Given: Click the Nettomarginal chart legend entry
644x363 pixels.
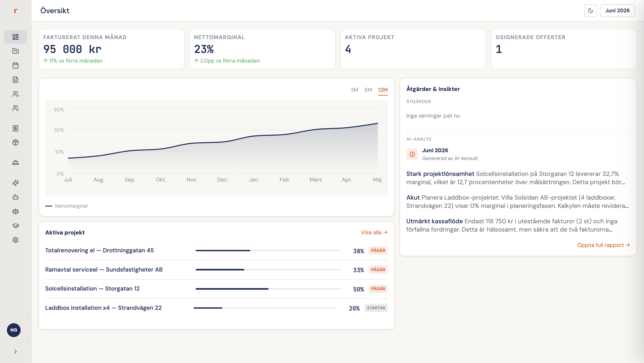Looking at the screenshot, I should click(66, 206).
